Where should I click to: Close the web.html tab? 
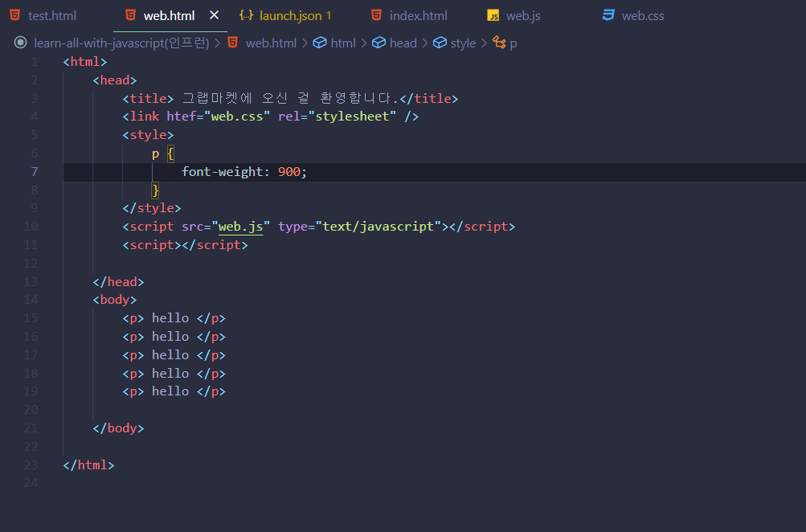point(214,15)
